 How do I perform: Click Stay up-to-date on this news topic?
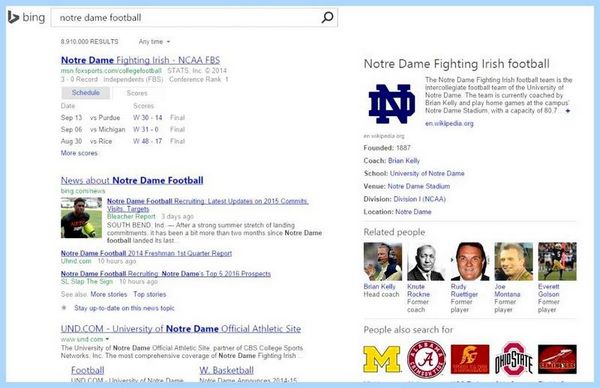click(x=124, y=308)
